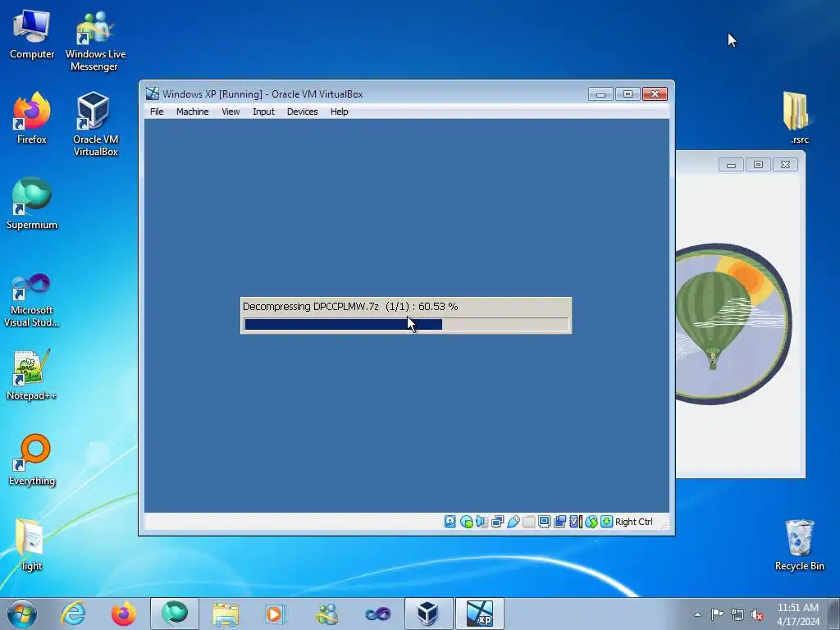Click the greyed shared folders indicator in status bar
Viewport: 840px width, 630px height.
pos(529,521)
